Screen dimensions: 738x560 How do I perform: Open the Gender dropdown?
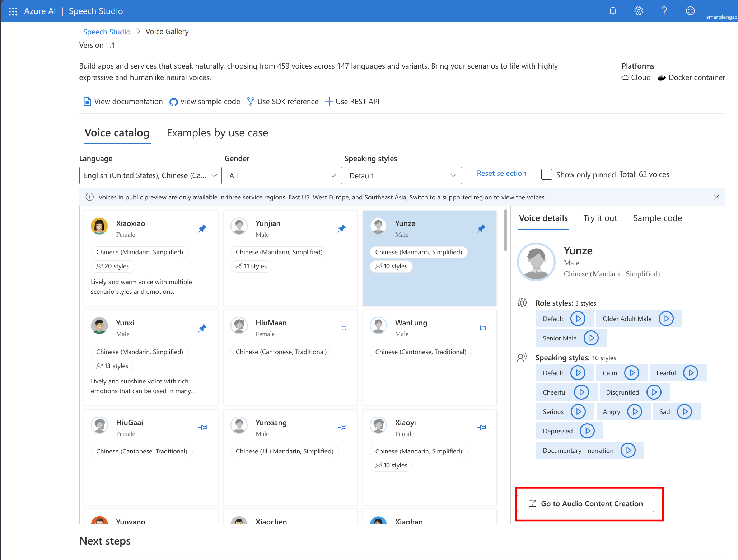click(x=283, y=175)
